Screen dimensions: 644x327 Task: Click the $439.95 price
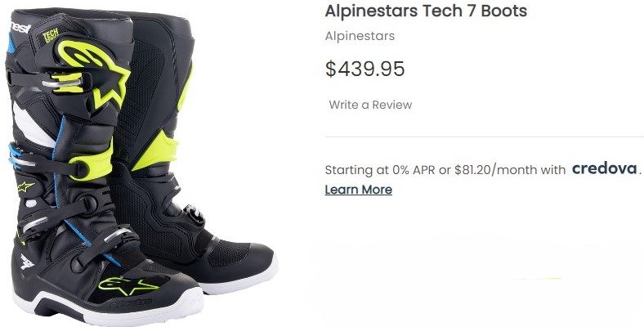click(364, 69)
